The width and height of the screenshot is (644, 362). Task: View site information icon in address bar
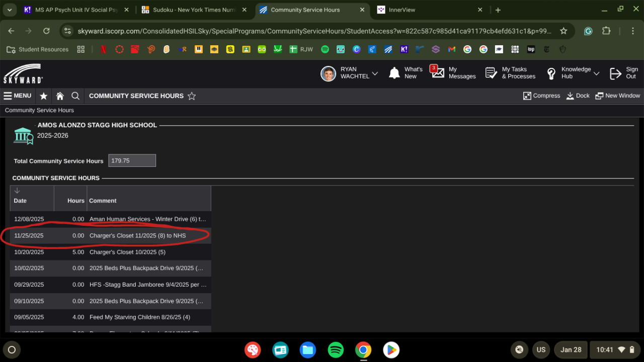(68, 31)
